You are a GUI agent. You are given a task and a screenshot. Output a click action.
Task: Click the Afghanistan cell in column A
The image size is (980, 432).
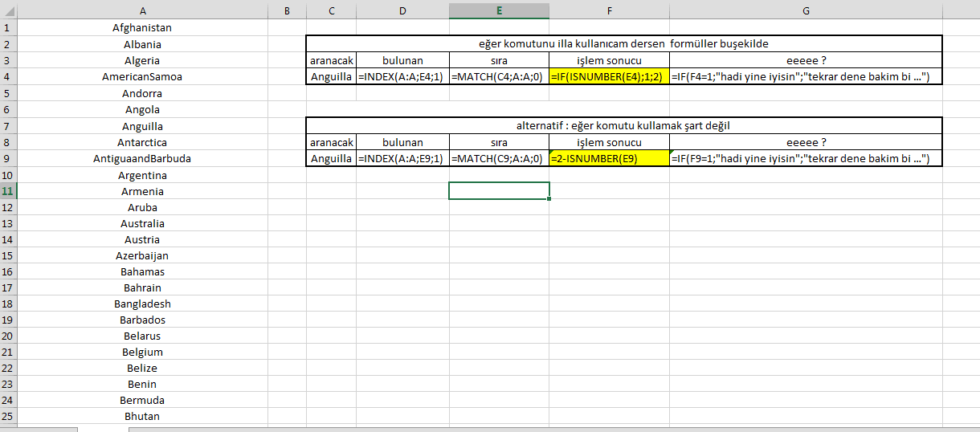pos(142,28)
